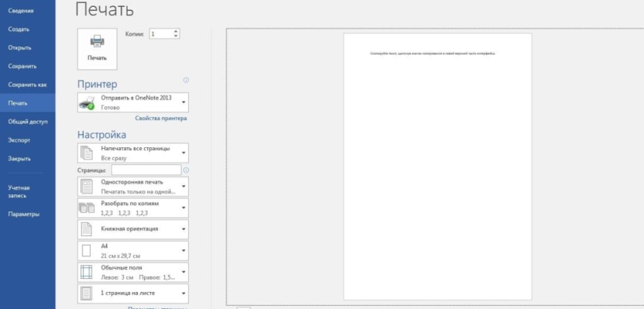Screen dimensions: 644x309
Task: Click info icon next to Страницы field
Action: pos(186,170)
